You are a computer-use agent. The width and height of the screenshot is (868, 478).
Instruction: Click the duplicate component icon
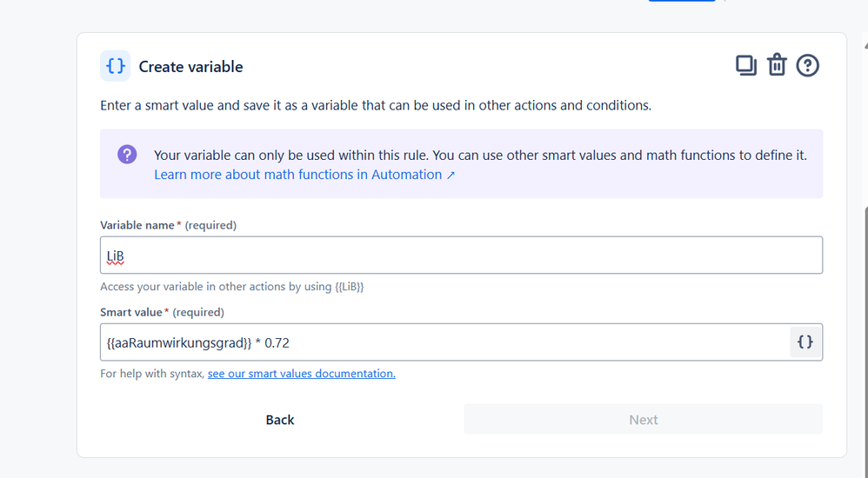point(745,65)
